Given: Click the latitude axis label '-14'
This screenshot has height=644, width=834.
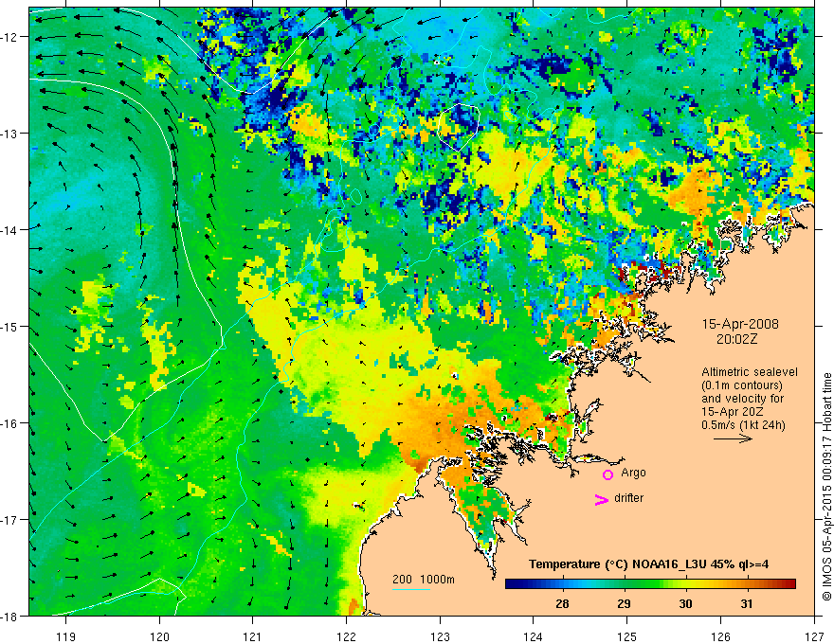Looking at the screenshot, I should 10,229.
